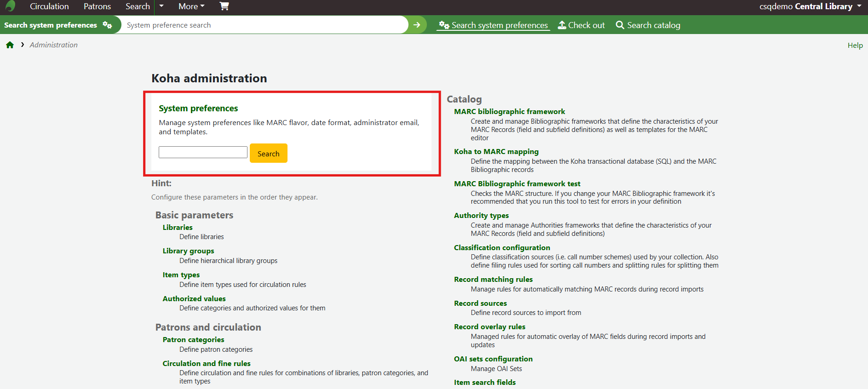
Task: Expand the More dropdown menu
Action: click(x=191, y=6)
